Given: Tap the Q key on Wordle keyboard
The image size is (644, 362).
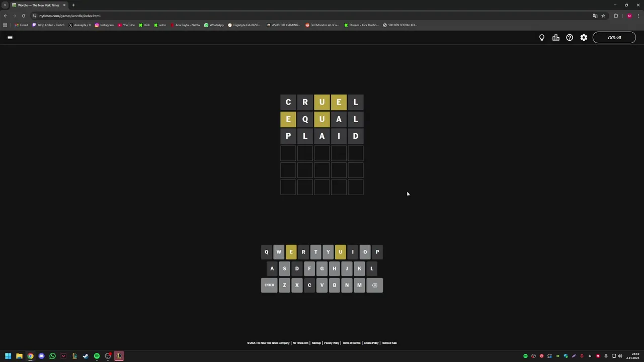Looking at the screenshot, I should click(267, 252).
